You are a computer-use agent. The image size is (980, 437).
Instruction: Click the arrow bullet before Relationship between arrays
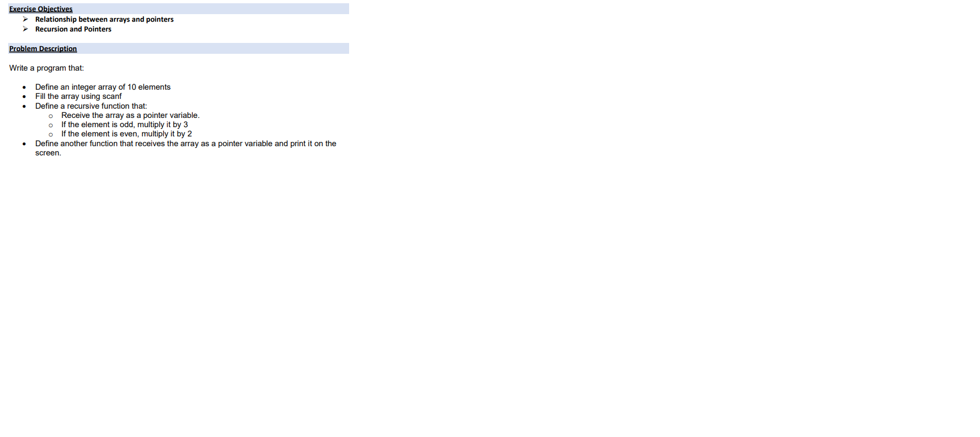26,19
